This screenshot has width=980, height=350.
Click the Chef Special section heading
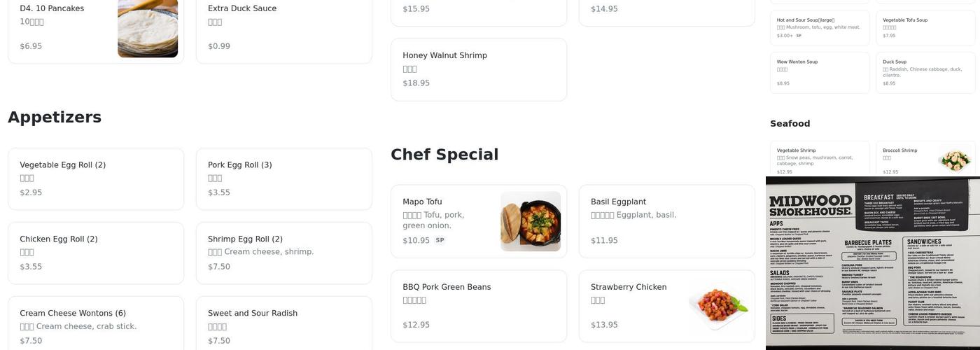click(444, 154)
